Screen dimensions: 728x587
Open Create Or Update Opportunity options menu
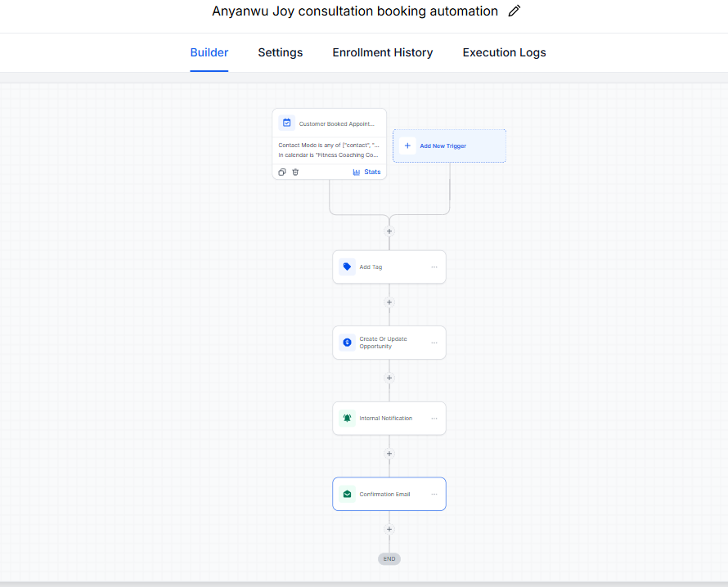(x=434, y=343)
